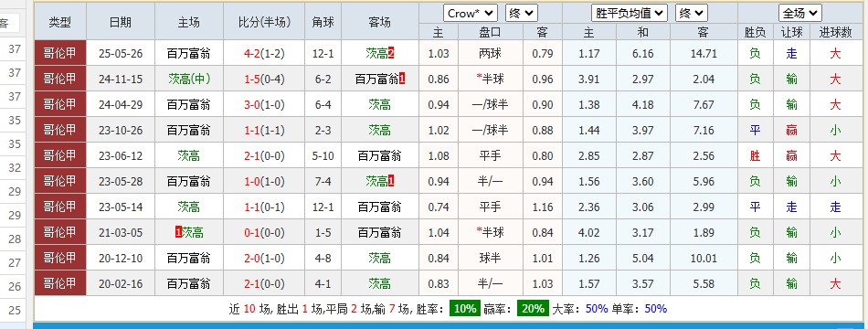The width and height of the screenshot is (868, 329).
Task: Open the Crow* company dropdown
Action: (x=470, y=14)
